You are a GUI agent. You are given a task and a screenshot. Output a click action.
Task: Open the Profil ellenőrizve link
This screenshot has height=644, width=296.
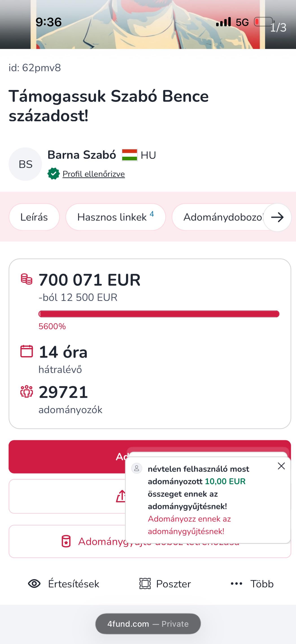(x=94, y=174)
